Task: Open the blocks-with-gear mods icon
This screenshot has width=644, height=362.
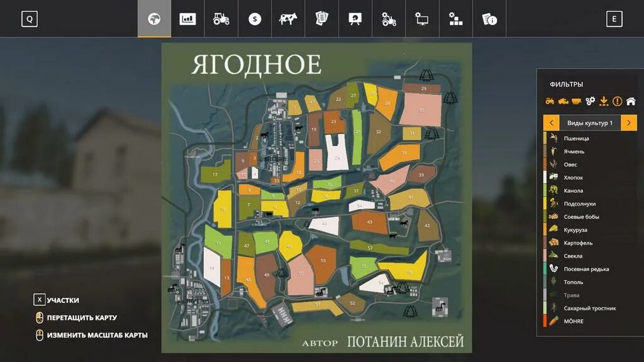Action: coord(455,19)
